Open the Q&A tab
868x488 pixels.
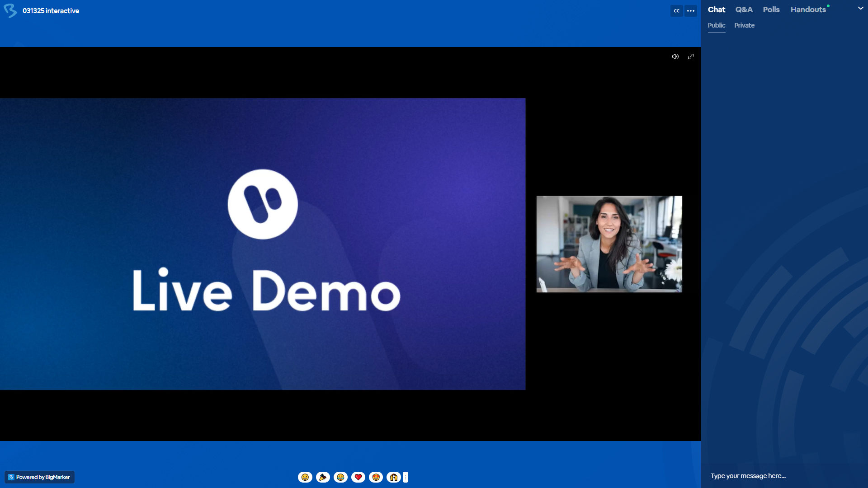click(x=744, y=9)
